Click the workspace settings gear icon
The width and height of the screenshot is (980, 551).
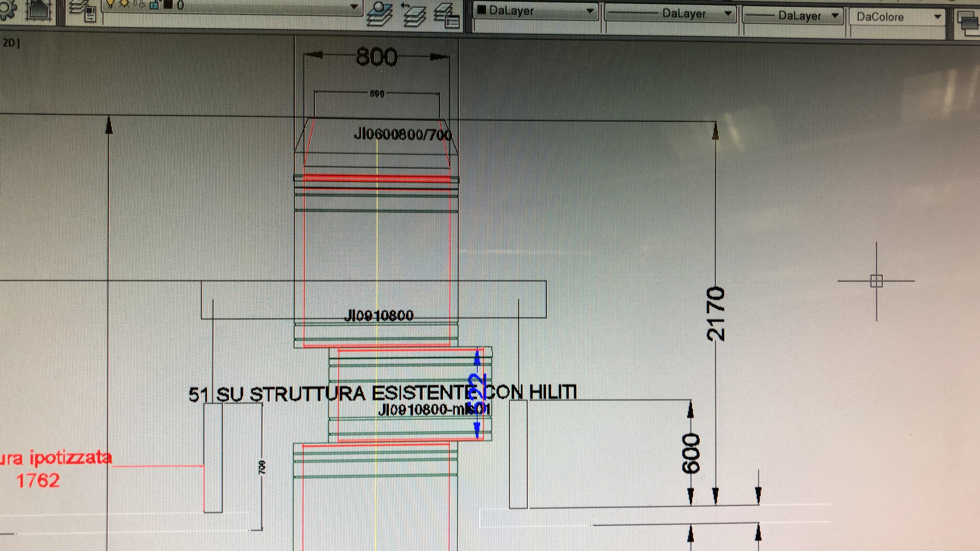(x=8, y=9)
